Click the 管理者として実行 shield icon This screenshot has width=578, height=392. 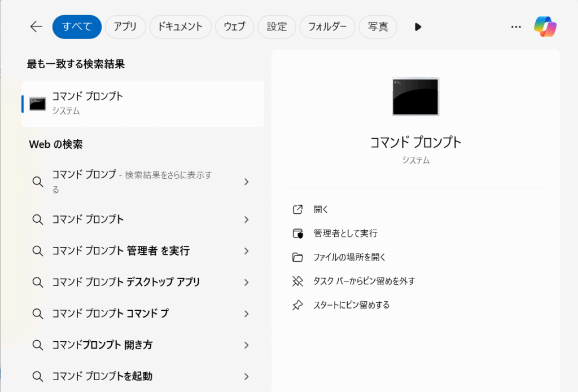297,233
